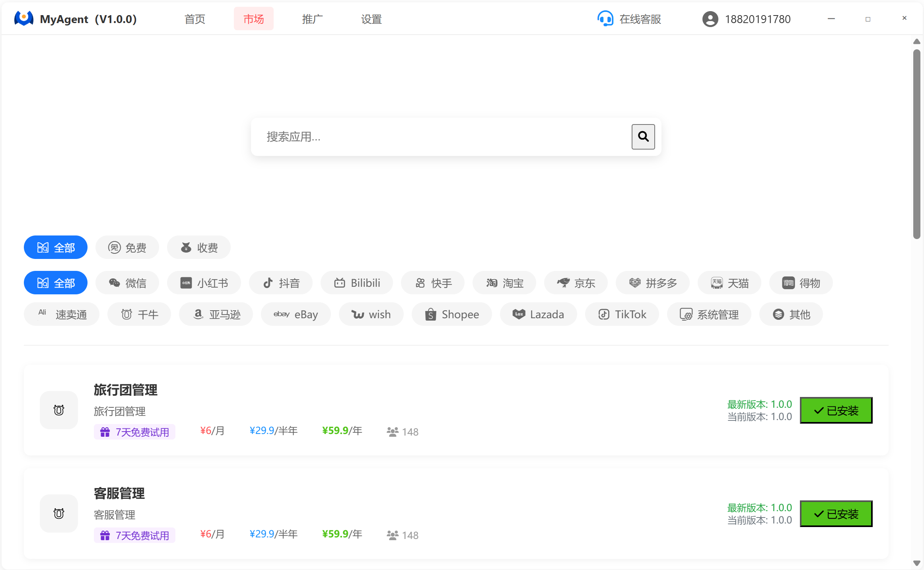The width and height of the screenshot is (924, 570).
Task: Choose the Shopee platform filter
Action: click(451, 314)
